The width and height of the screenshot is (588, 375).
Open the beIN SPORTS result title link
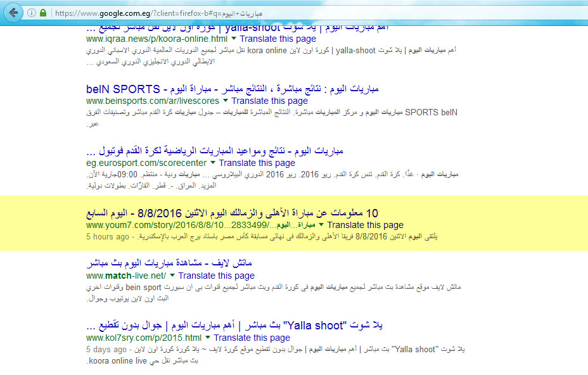coord(233,89)
